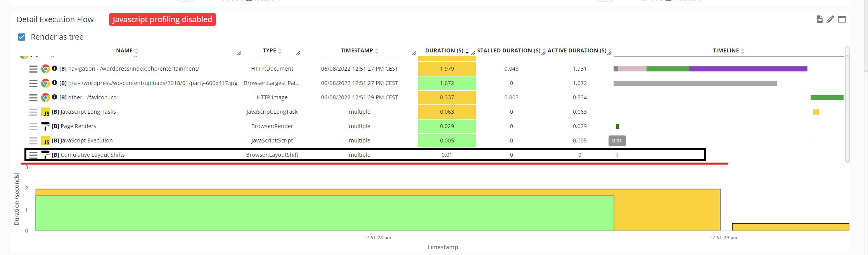The image size is (868, 255).
Task: Click the purple segment in navigation timeline
Action: pyautogui.click(x=747, y=69)
